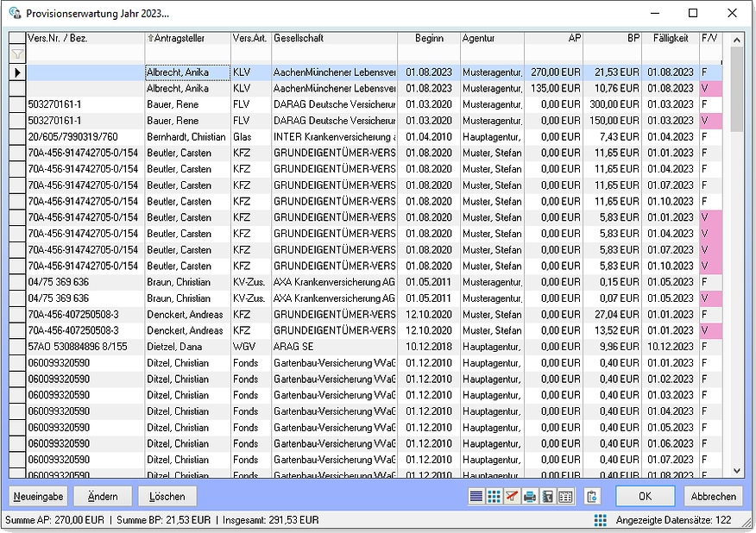Click '270,00 EUR' AP cell

[x=554, y=72]
